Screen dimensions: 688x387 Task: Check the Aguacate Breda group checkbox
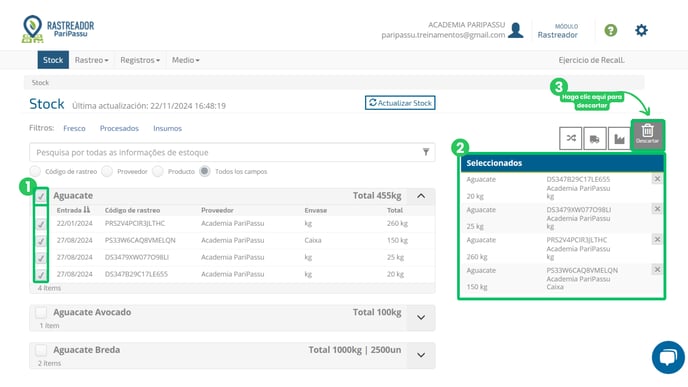click(x=41, y=350)
